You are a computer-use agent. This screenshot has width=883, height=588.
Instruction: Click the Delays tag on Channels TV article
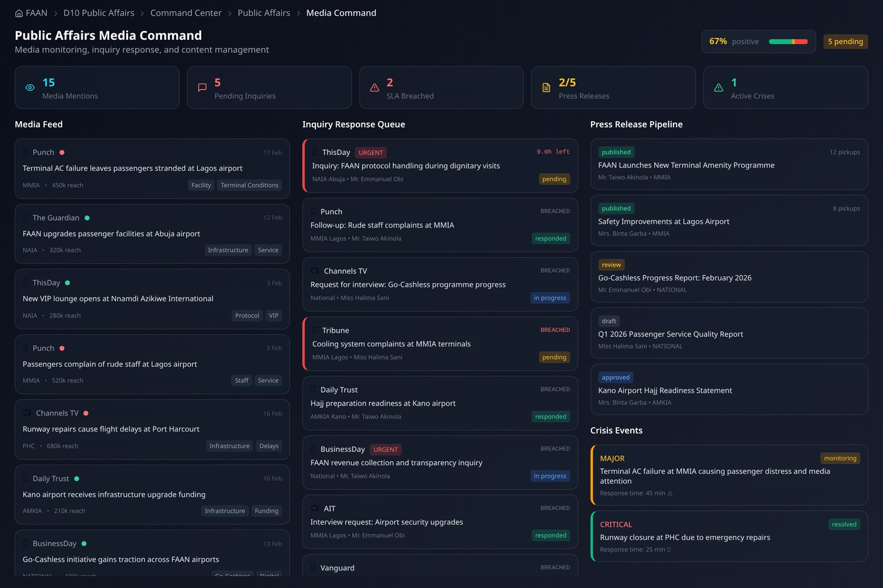click(x=269, y=446)
